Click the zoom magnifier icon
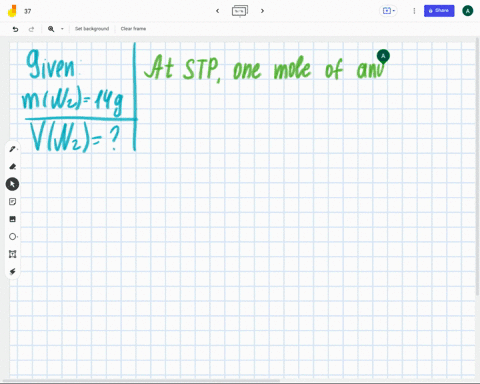 (x=51, y=29)
